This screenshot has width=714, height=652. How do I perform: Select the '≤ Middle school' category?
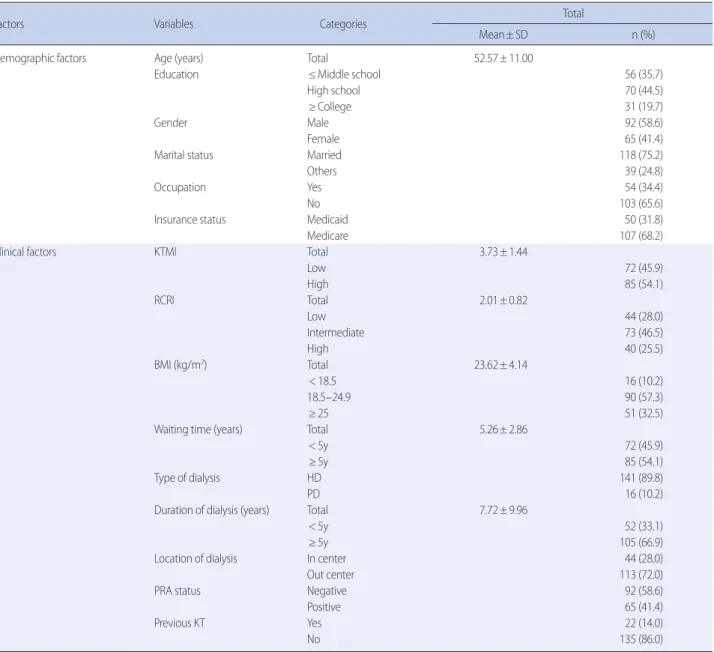pyautogui.click(x=344, y=74)
